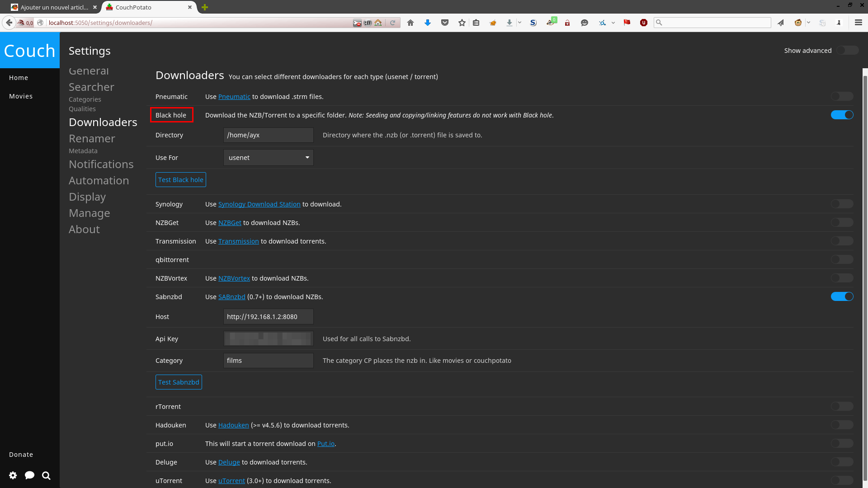Click the key icon in the address bar
868x488 pixels.
click(x=357, y=23)
